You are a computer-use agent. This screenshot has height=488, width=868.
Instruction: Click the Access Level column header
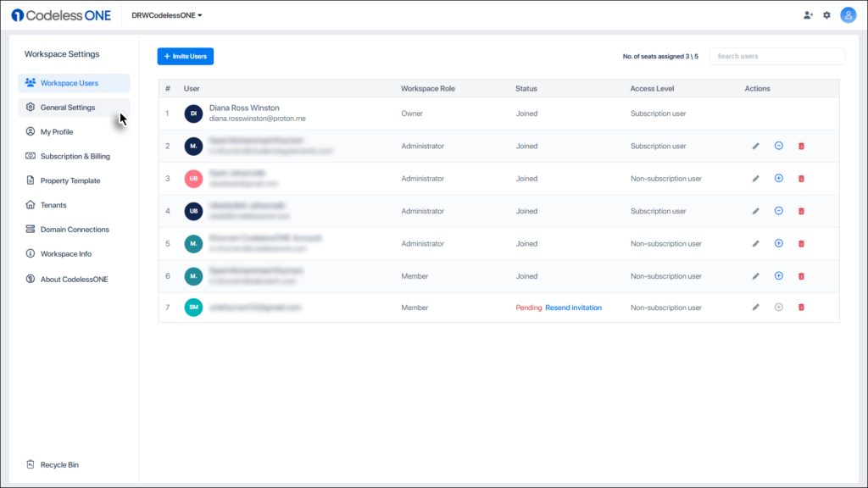point(652,88)
